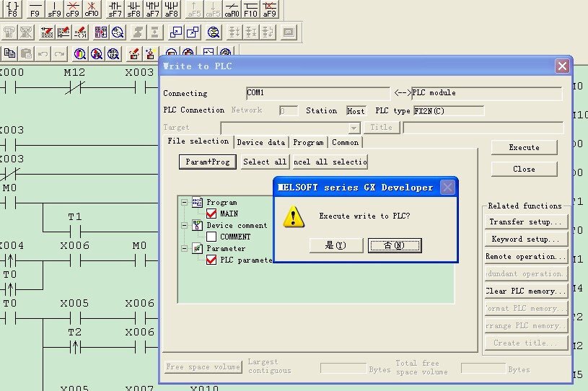
Task: Click the Paste toolbar icon
Action: (x=26, y=53)
